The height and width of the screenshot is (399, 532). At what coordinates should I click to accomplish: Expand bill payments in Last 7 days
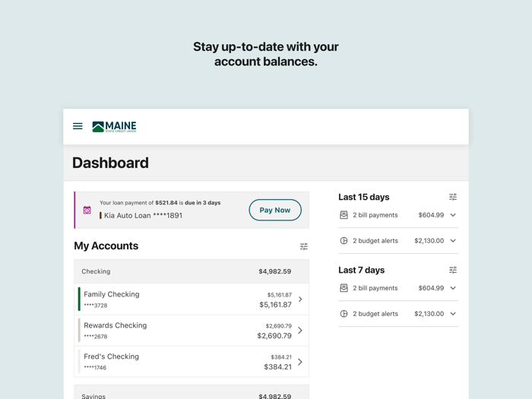click(x=453, y=288)
